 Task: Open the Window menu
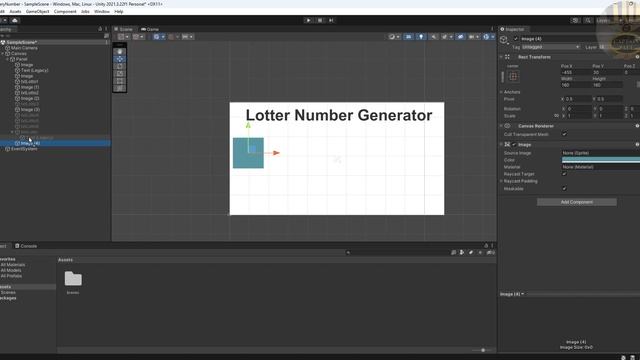[102, 11]
